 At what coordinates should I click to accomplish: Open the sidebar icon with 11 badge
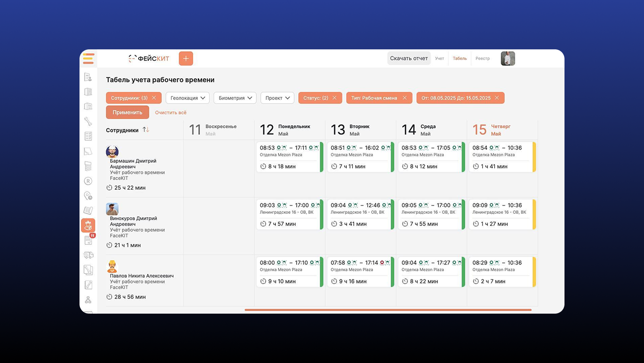click(x=89, y=240)
